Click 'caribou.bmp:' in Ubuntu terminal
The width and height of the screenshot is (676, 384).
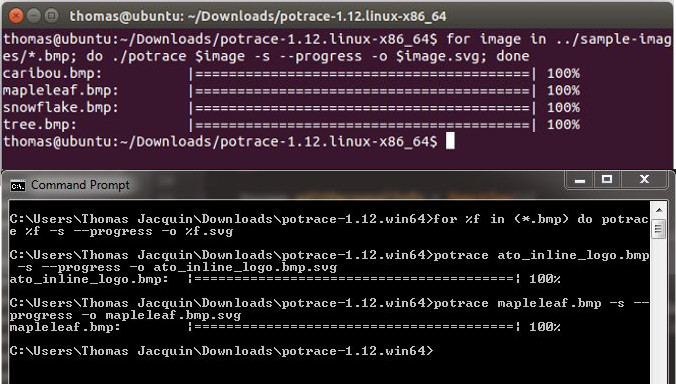click(x=52, y=73)
